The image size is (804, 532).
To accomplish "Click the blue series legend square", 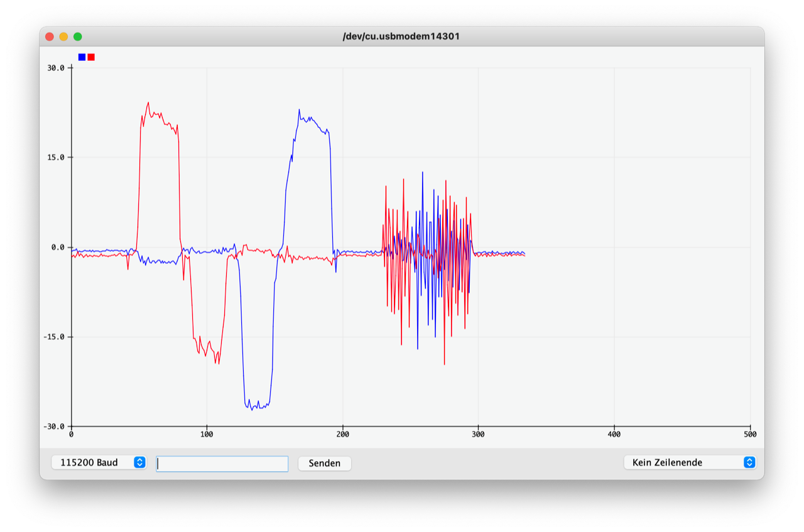I will pos(82,57).
